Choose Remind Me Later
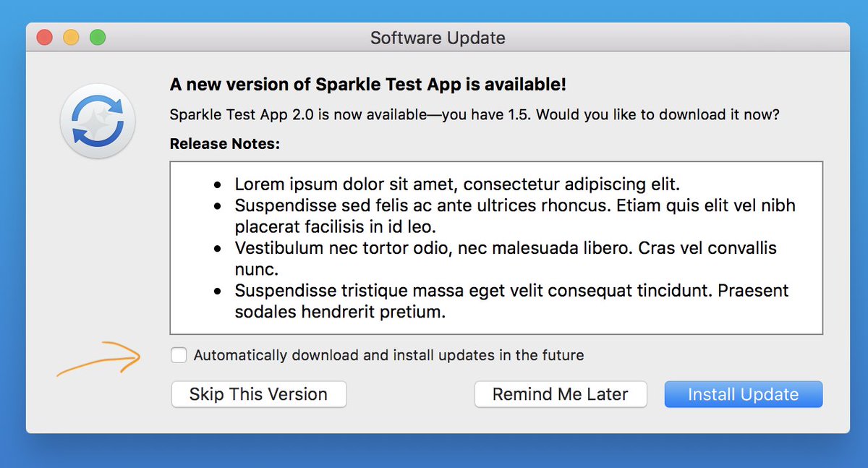The height and width of the screenshot is (468, 868). coord(561,394)
